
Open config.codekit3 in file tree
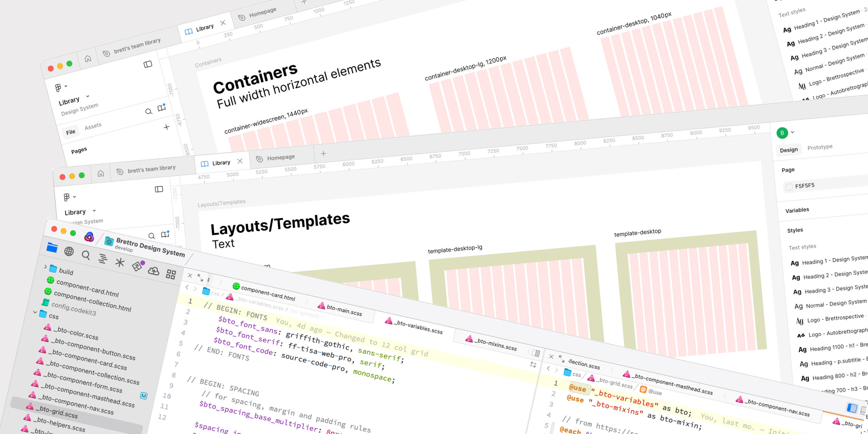pos(74,309)
